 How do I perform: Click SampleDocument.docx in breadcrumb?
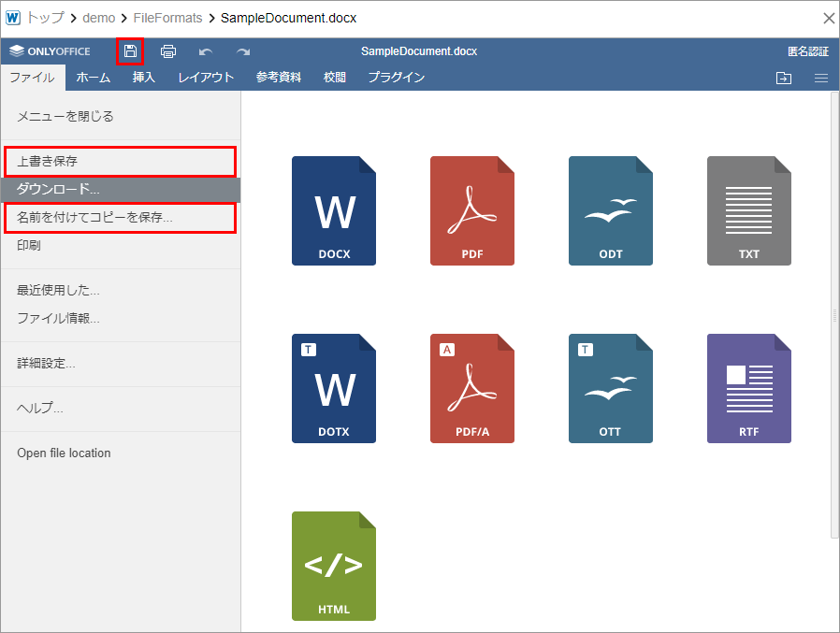click(289, 18)
